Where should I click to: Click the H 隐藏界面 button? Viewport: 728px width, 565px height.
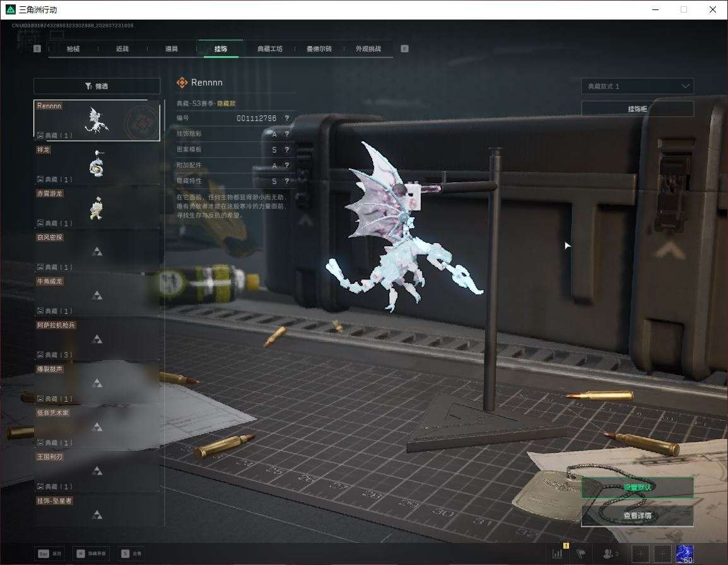click(x=91, y=554)
